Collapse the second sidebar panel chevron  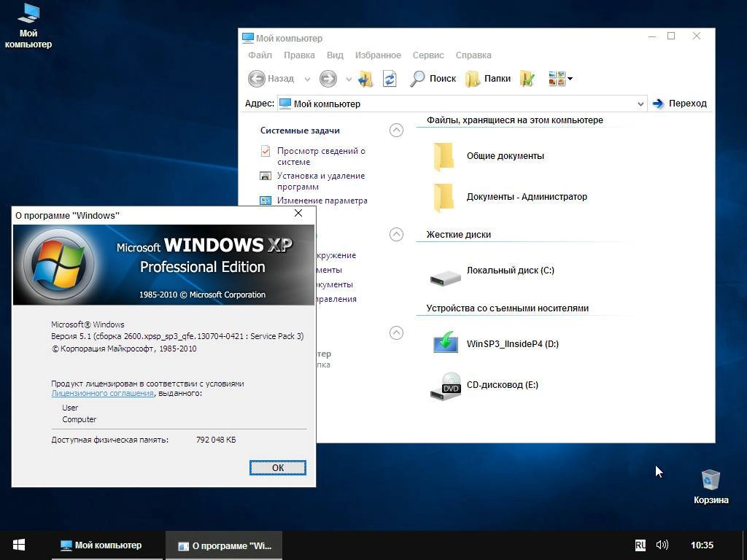tap(396, 234)
